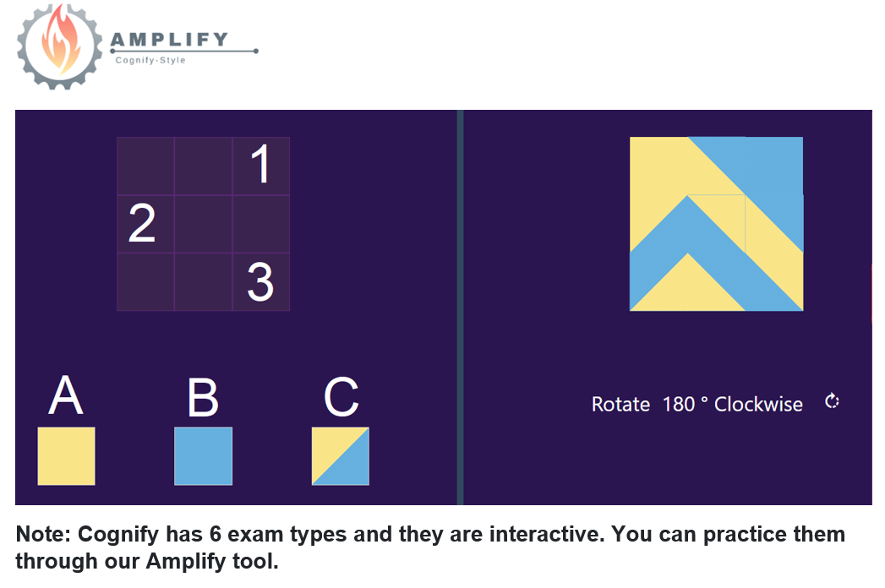Image resolution: width=885 pixels, height=588 pixels.
Task: Click the empty bottom-middle grid cell
Action: 203,281
